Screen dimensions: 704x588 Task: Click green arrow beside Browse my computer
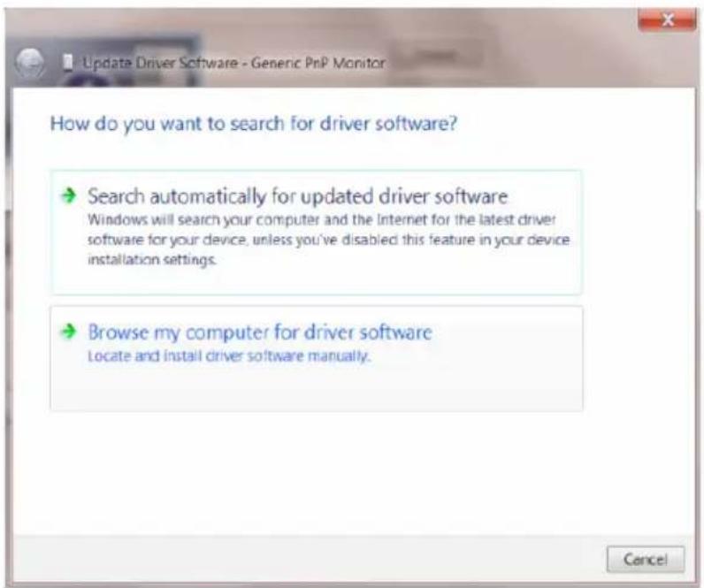[68, 332]
